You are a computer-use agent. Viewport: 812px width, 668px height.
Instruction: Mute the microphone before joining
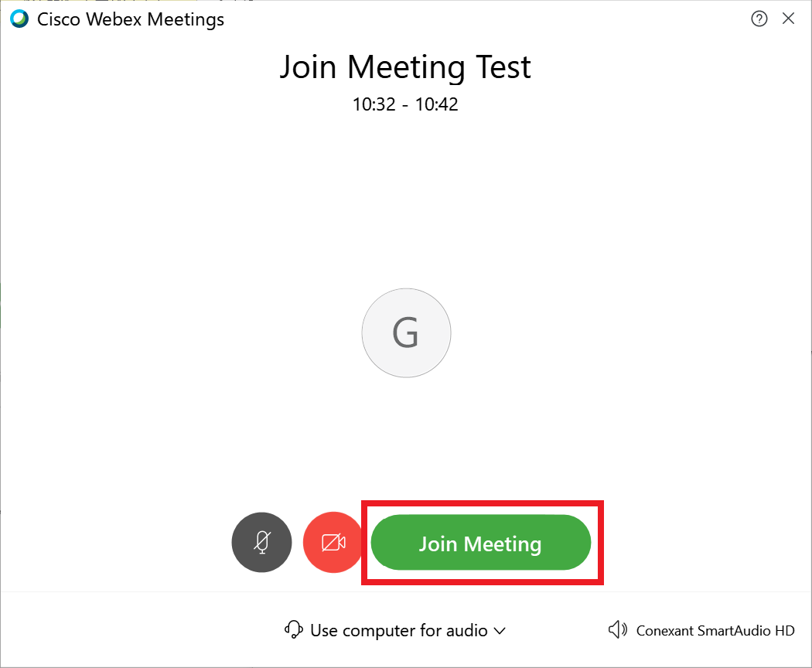coord(261,542)
